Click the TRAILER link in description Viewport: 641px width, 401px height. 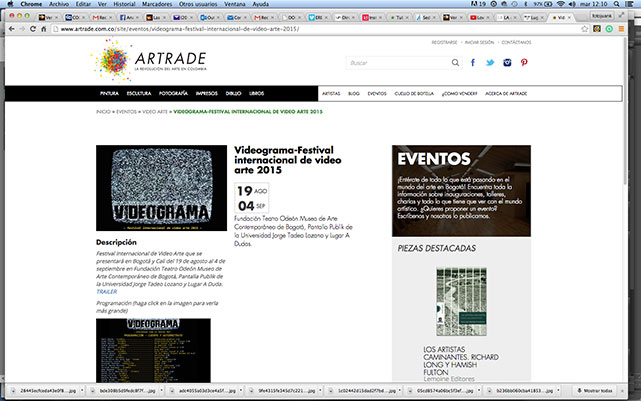tap(107, 291)
